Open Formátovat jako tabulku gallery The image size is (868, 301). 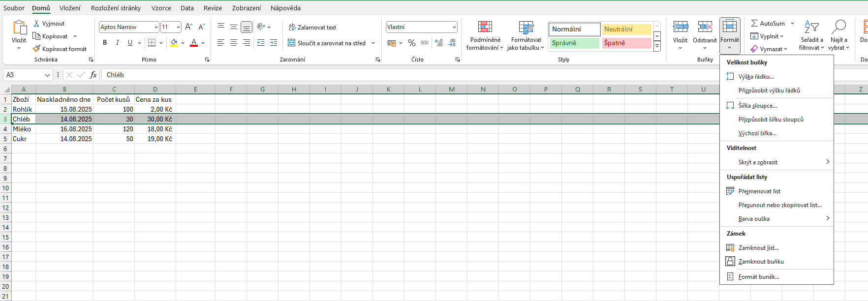(x=526, y=36)
